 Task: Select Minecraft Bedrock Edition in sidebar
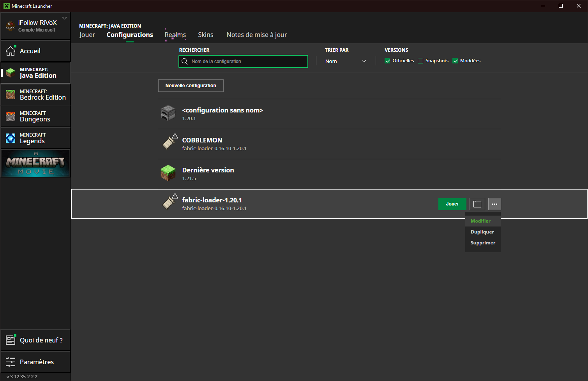click(35, 95)
